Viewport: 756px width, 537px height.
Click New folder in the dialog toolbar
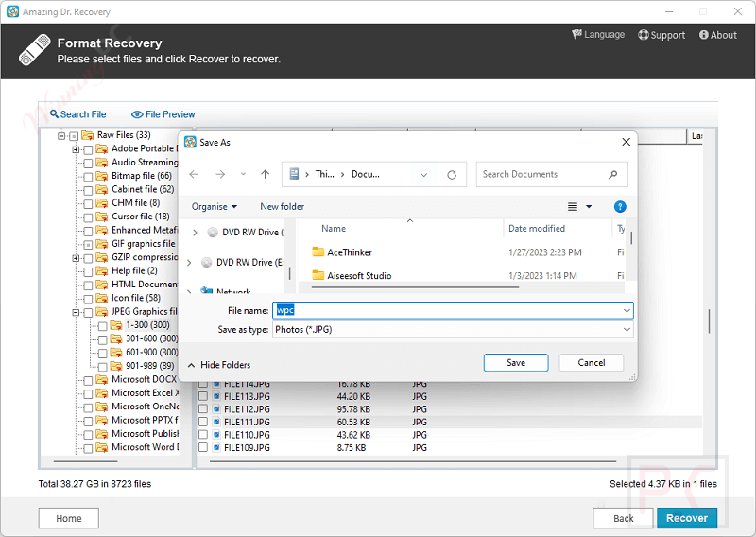tap(282, 206)
